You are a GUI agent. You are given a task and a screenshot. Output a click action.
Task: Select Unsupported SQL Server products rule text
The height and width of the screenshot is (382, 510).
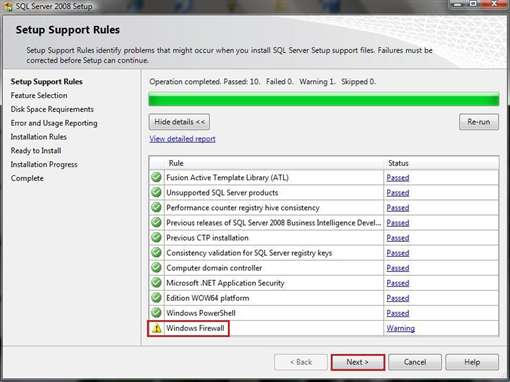pyautogui.click(x=222, y=193)
